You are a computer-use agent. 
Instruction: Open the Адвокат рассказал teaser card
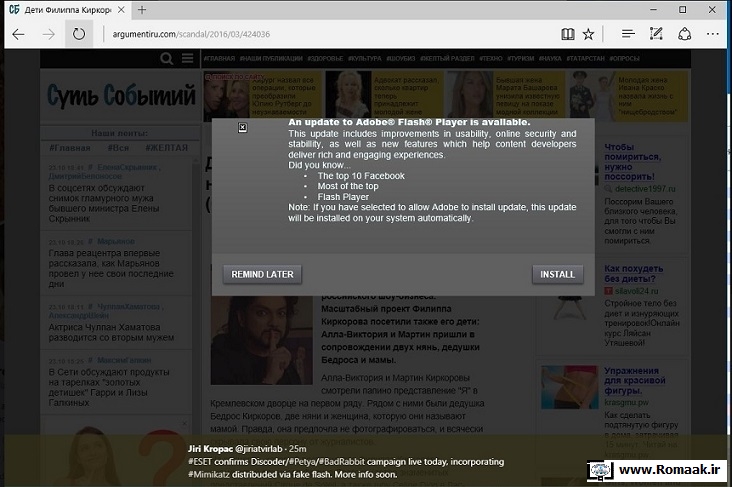point(384,96)
